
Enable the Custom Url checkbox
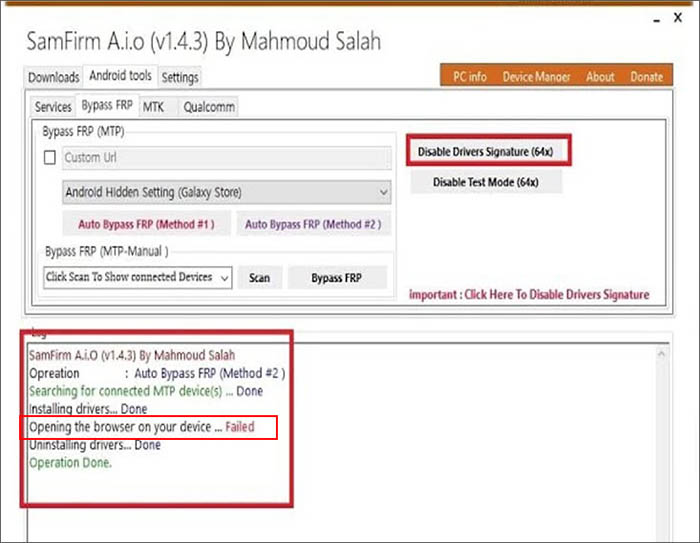(x=50, y=158)
